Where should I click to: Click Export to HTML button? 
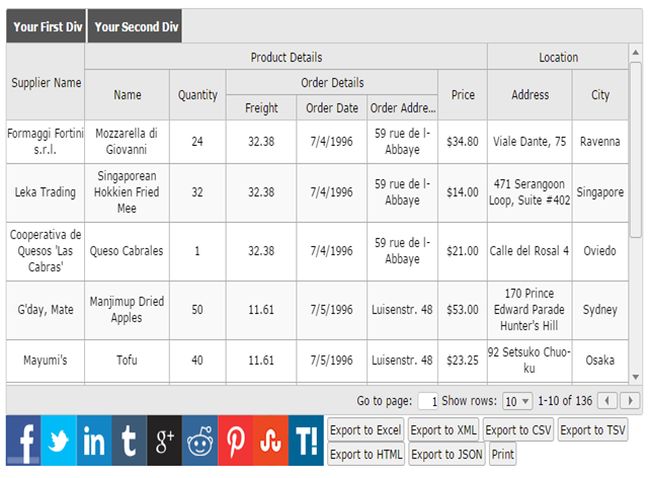(x=366, y=454)
